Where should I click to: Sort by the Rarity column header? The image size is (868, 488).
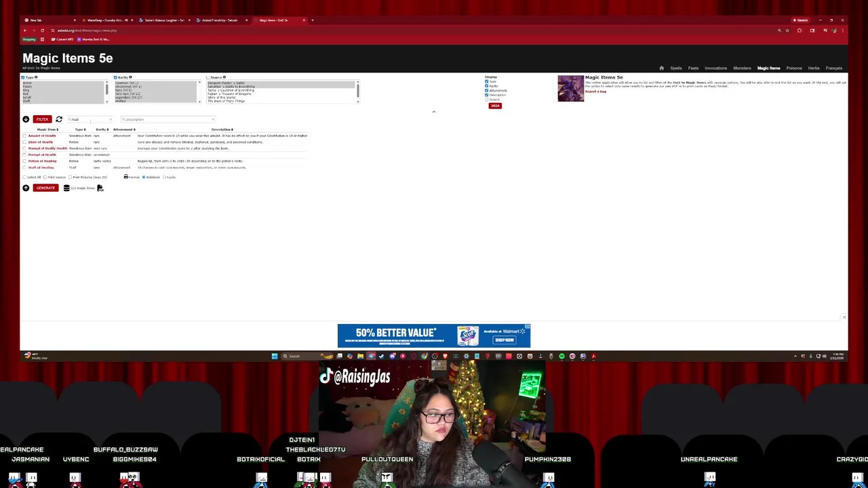pos(102,129)
